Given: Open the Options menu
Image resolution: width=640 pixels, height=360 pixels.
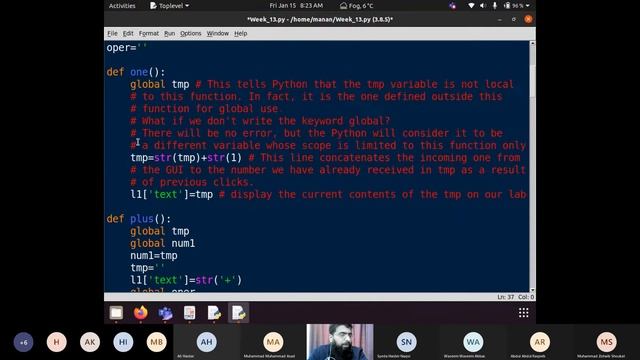Looking at the screenshot, I should pos(191,33).
